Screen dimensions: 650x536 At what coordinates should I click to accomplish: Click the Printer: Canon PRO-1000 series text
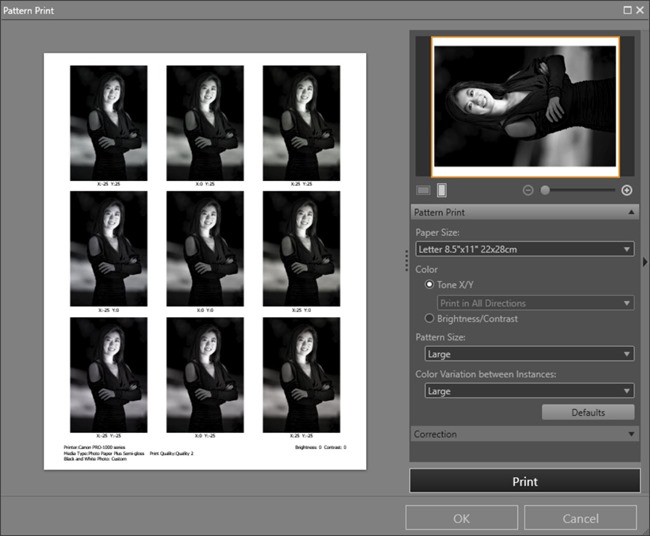[x=95, y=447]
